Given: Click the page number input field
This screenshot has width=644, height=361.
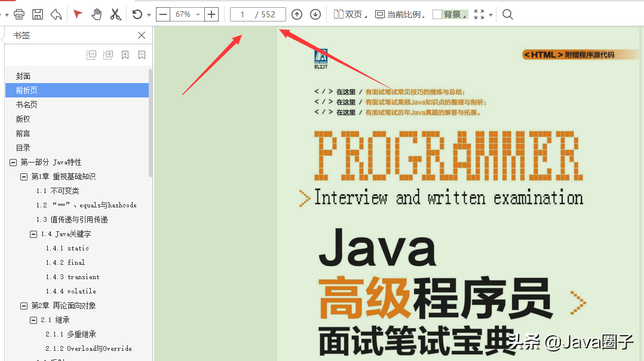Looking at the screenshot, I should 258,15.
